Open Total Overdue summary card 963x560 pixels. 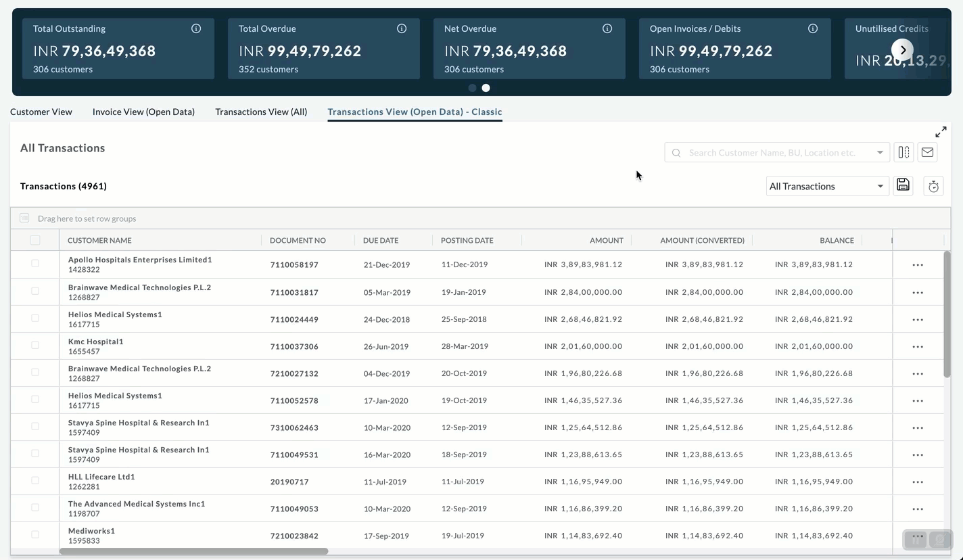point(324,49)
